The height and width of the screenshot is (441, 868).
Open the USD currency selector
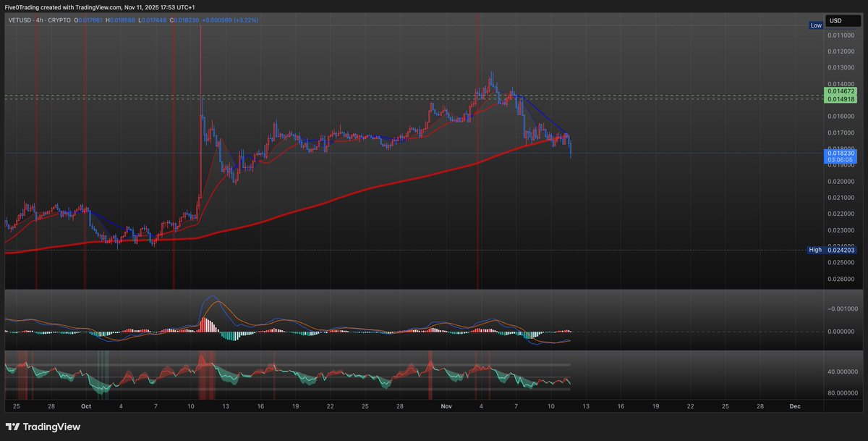pos(842,20)
